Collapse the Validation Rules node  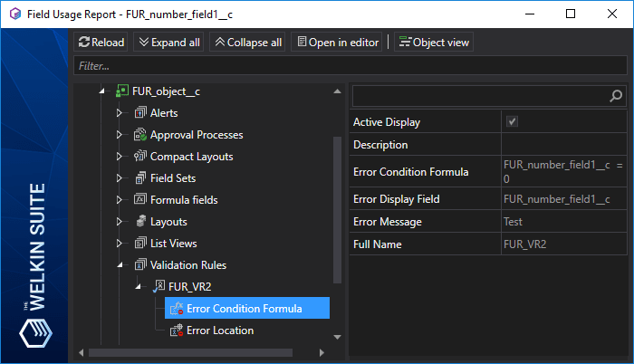click(120, 265)
